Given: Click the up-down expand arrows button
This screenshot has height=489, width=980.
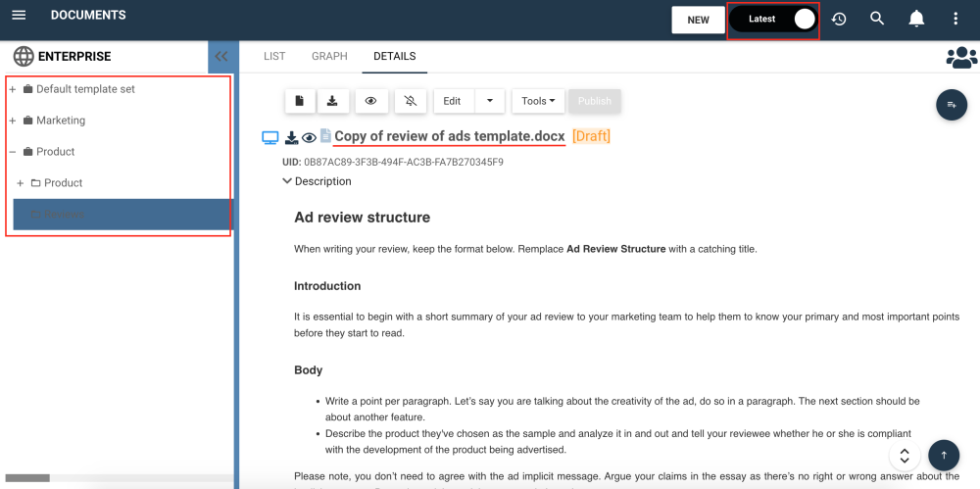Looking at the screenshot, I should tap(904, 456).
